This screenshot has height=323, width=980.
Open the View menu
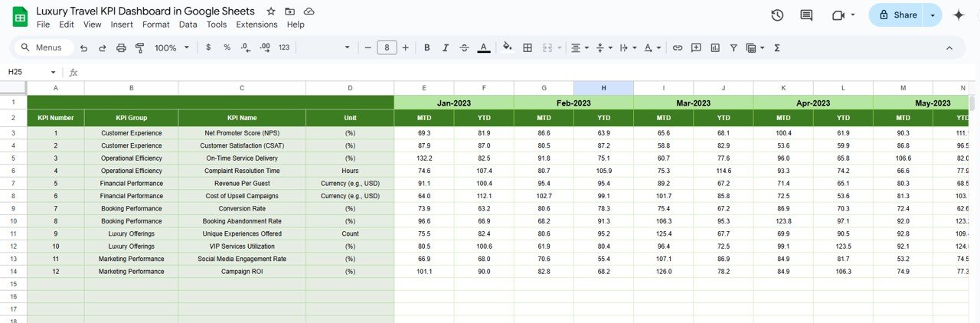pos(92,24)
